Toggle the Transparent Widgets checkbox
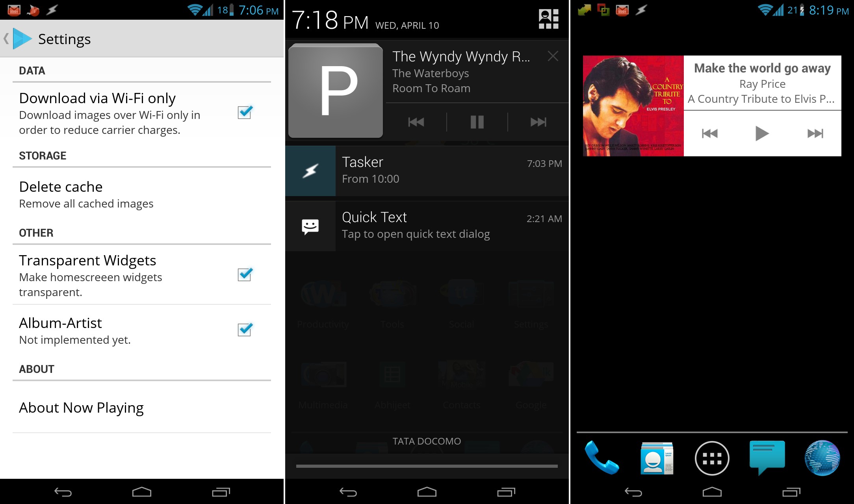Screen dimensions: 854x504 (244, 275)
